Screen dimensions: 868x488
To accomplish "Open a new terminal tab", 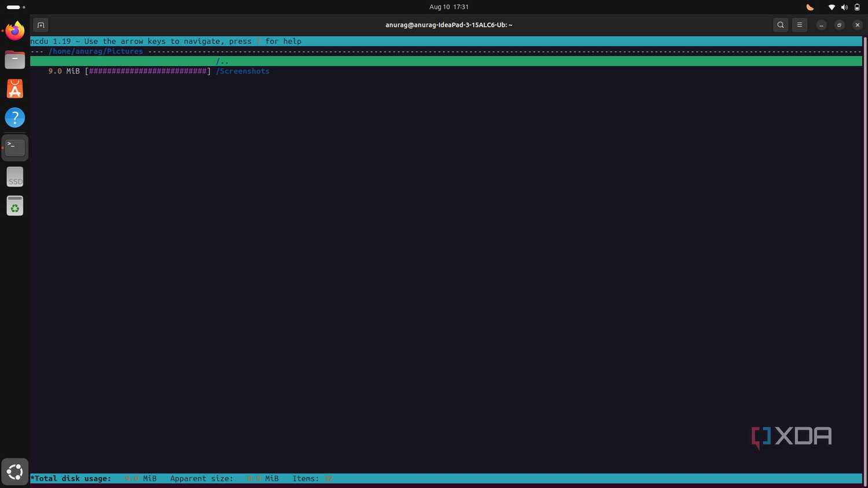I will click(41, 25).
